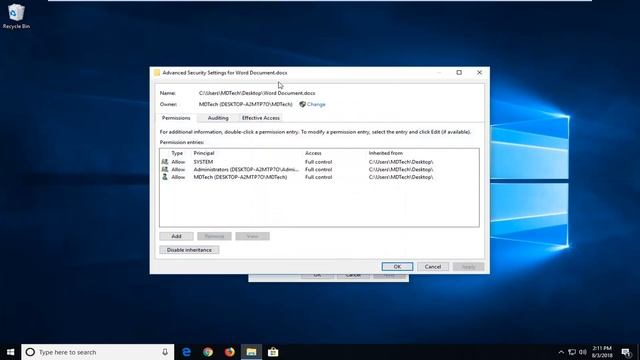Confirm with OK in Advanced Security Settings
Image resolution: width=640 pixels, height=360 pixels.
point(397,267)
